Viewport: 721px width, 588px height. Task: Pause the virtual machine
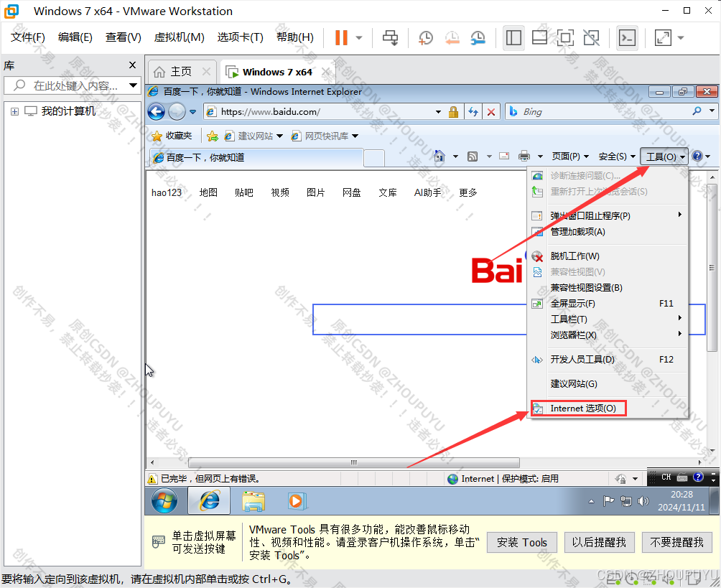pos(341,38)
